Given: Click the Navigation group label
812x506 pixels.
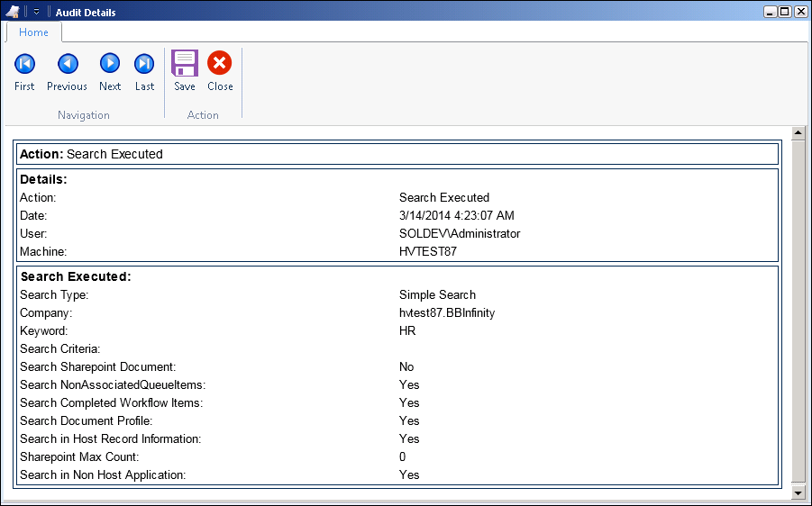Looking at the screenshot, I should 84,115.
